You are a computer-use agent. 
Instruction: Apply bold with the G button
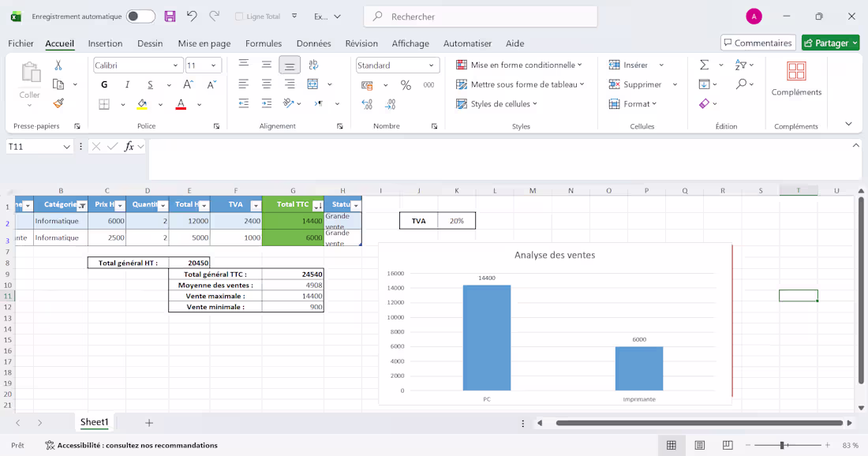[104, 84]
